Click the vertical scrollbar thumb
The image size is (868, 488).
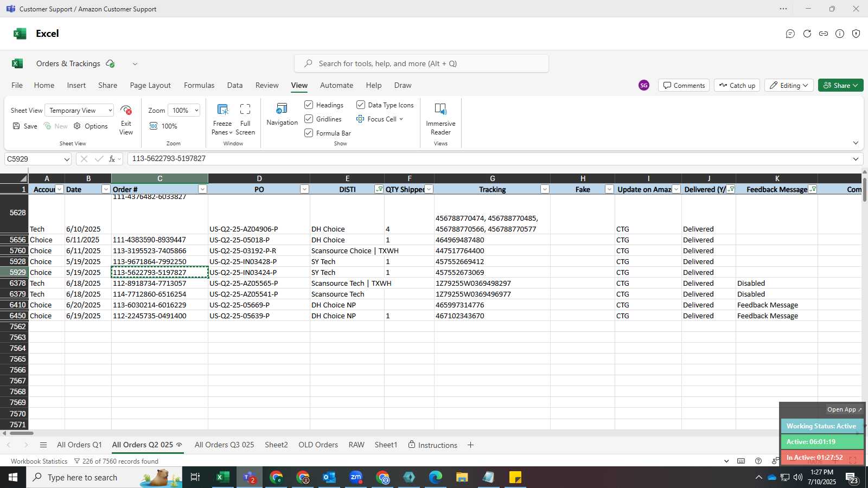coord(864,189)
